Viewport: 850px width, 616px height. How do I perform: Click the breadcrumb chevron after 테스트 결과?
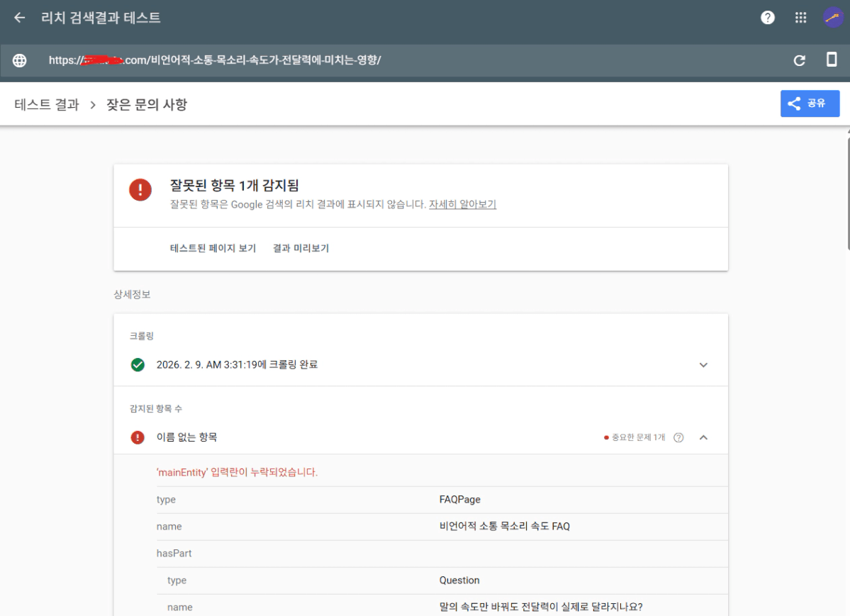pyautogui.click(x=92, y=105)
